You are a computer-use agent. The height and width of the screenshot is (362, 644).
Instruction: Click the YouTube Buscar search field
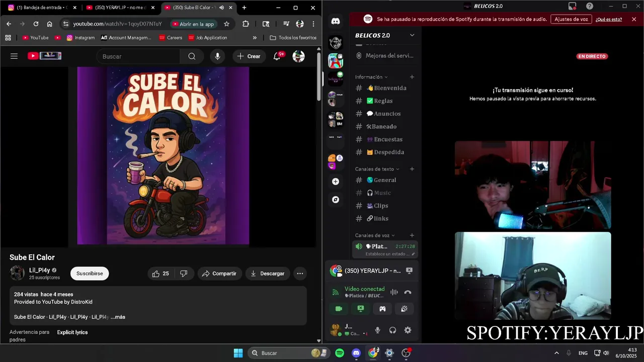pyautogui.click(x=138, y=56)
